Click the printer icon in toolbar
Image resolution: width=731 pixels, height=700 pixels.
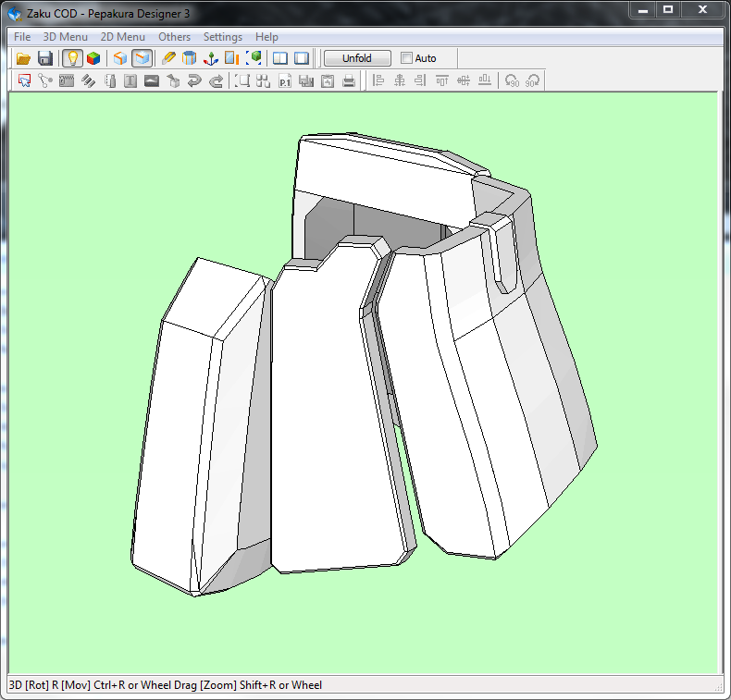coord(349,81)
